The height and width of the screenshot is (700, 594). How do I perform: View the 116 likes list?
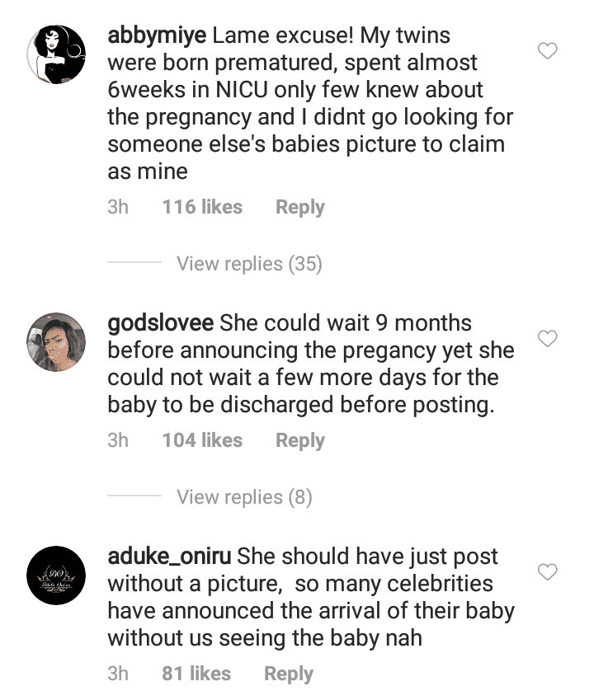click(202, 207)
